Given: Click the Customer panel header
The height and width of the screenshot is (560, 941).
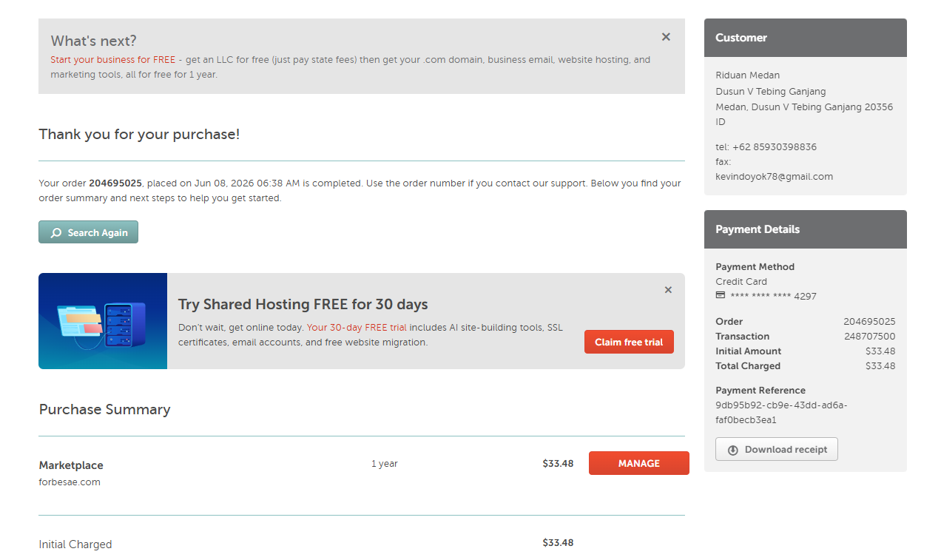Looking at the screenshot, I should click(x=806, y=38).
